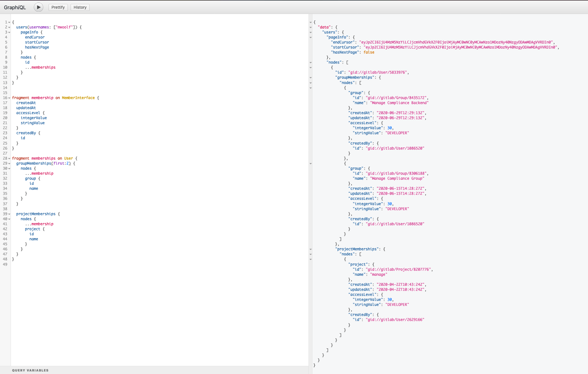Screen dimensions: 588x374
Task: Collapse the groupMemberships block on line 29
Action: pos(9,163)
